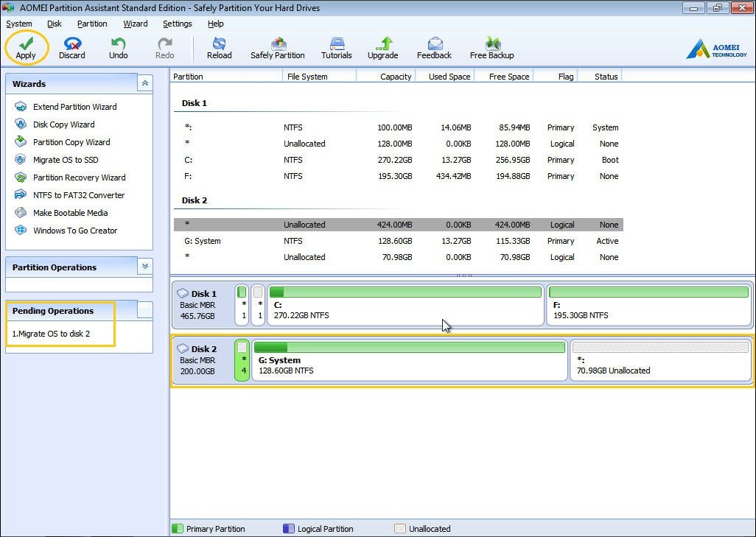The width and height of the screenshot is (756, 537).
Task: Select the 70.98GB Unallocated block on Disk 2
Action: point(660,360)
